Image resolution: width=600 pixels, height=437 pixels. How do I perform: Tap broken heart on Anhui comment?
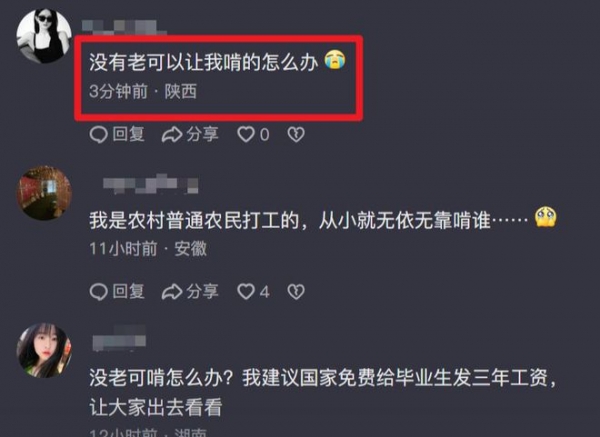296,292
